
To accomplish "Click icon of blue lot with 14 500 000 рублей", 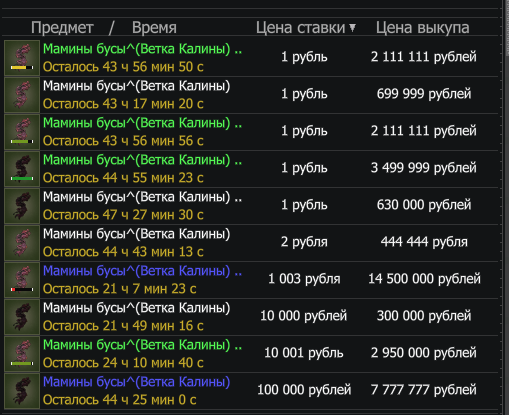I will click(x=22, y=280).
